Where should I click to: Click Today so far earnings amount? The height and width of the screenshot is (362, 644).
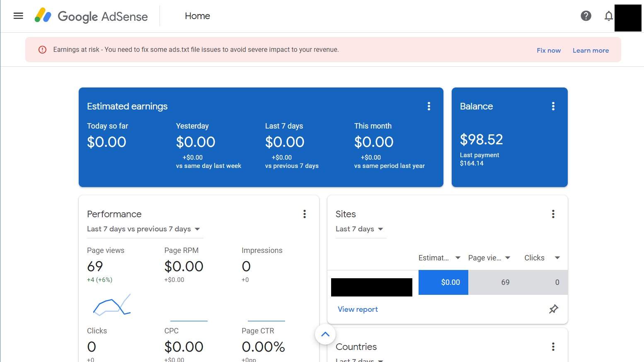107,142
